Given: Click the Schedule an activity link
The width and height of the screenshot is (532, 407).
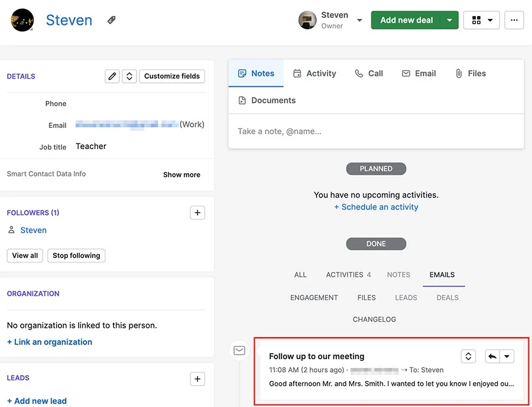Looking at the screenshot, I should [x=376, y=207].
